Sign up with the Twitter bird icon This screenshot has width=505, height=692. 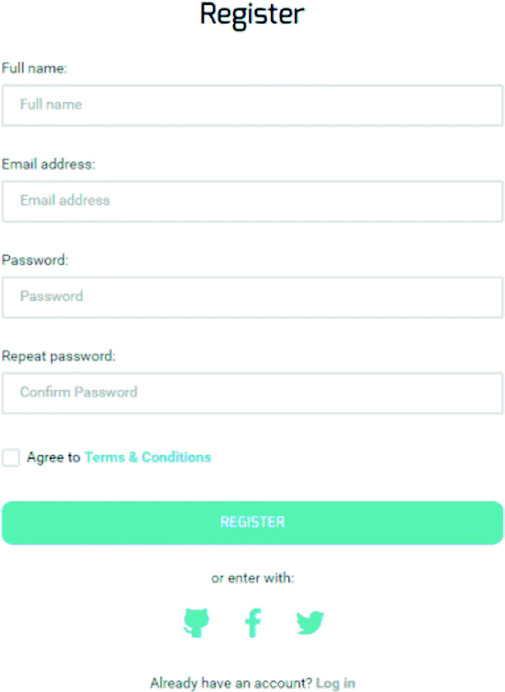click(310, 623)
